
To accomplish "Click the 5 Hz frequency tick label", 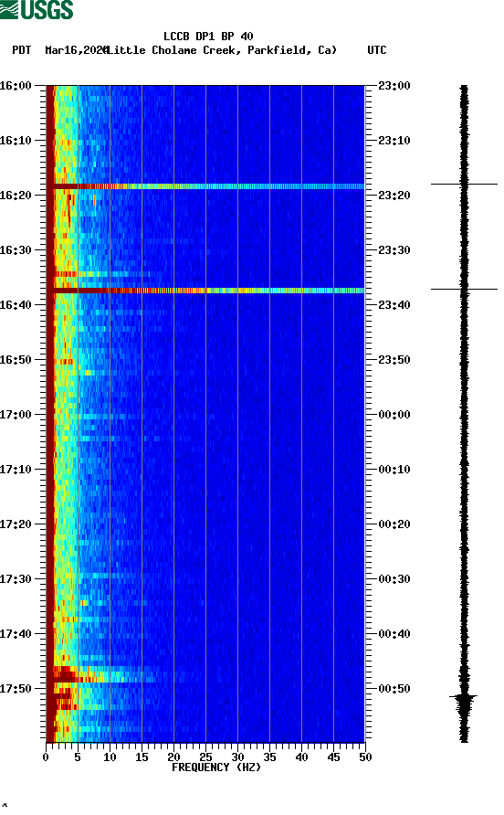I will tap(78, 757).
